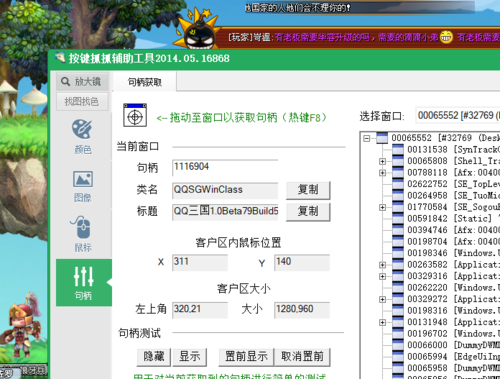This screenshot has height=379, width=500.
Task: Click the bomb sun mascot in game
Action: coord(198,30)
